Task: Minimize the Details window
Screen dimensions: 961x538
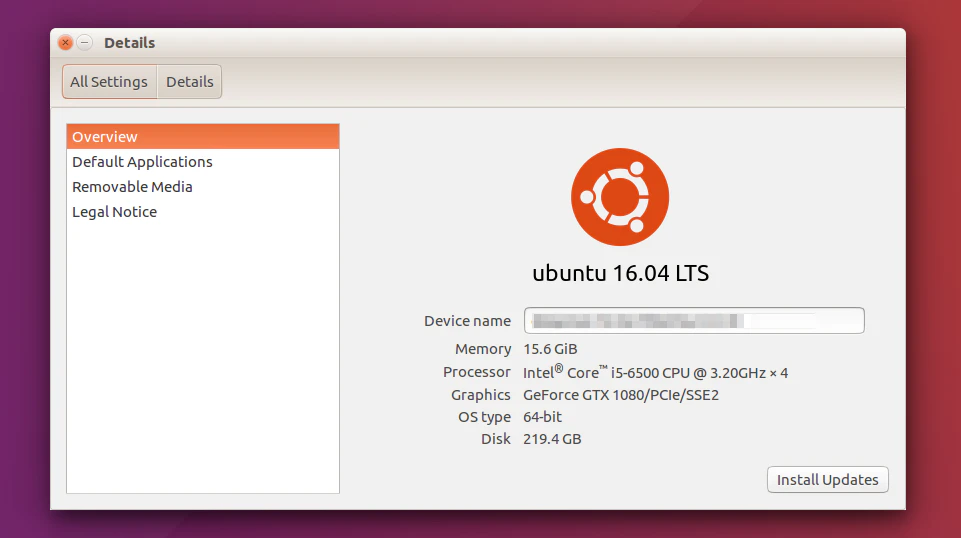Action: click(x=85, y=42)
